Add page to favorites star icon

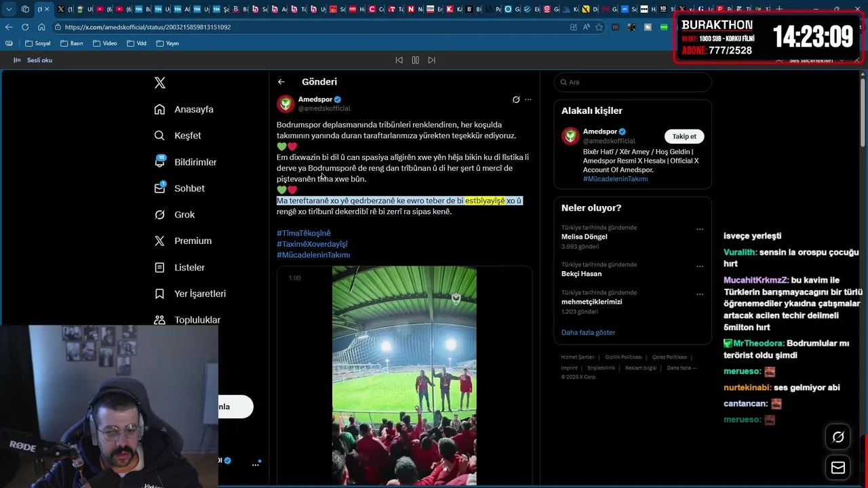click(599, 27)
